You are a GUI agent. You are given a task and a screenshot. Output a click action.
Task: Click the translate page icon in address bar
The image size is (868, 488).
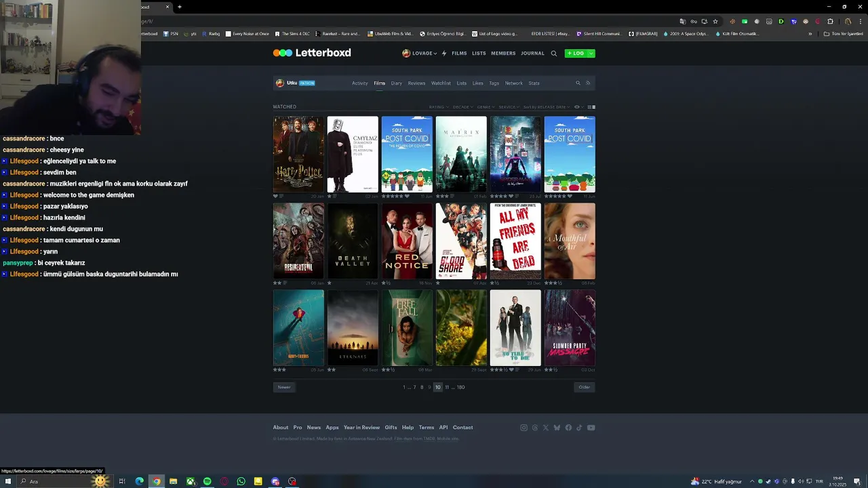point(683,21)
